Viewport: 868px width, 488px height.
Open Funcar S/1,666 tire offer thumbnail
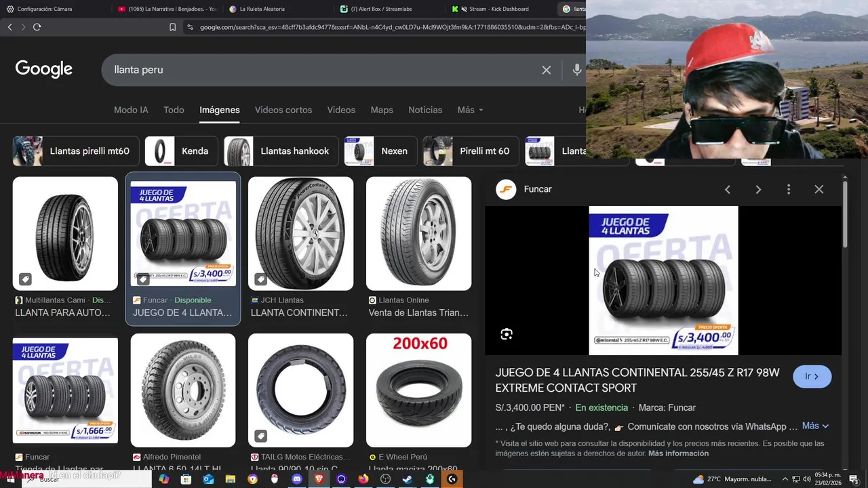[65, 391]
